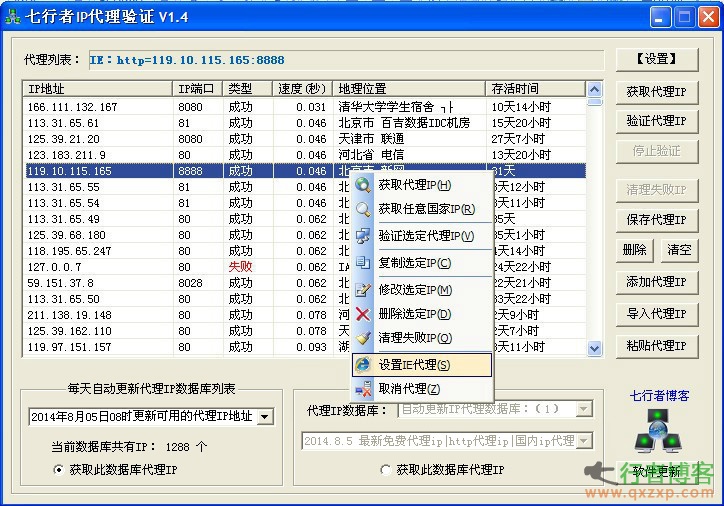724x506 pixels.
Task: Select row with IP 123.183.211.9
Action: pos(305,155)
